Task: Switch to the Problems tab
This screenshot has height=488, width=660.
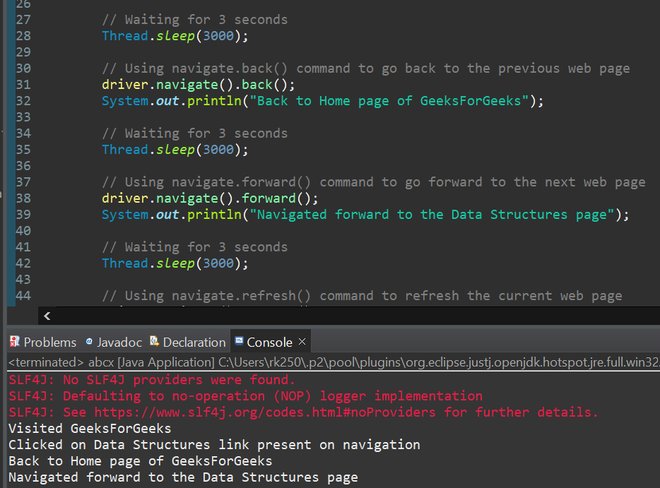Action: click(50, 342)
